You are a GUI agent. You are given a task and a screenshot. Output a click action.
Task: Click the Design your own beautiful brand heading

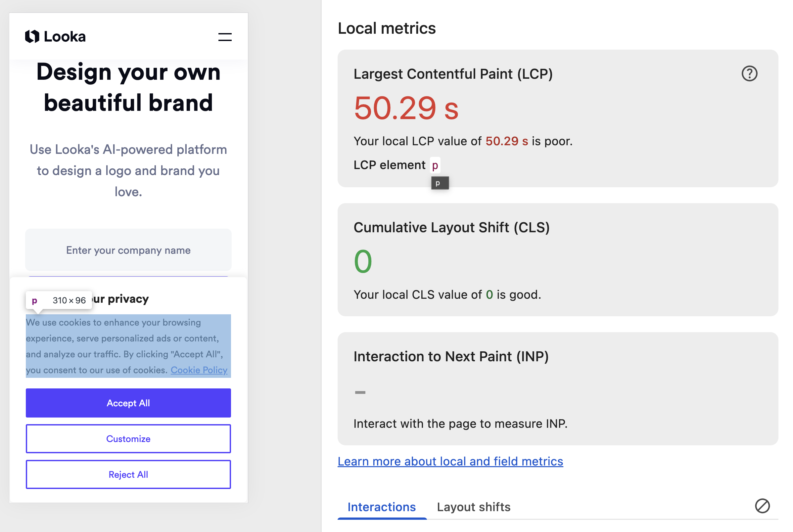128,87
